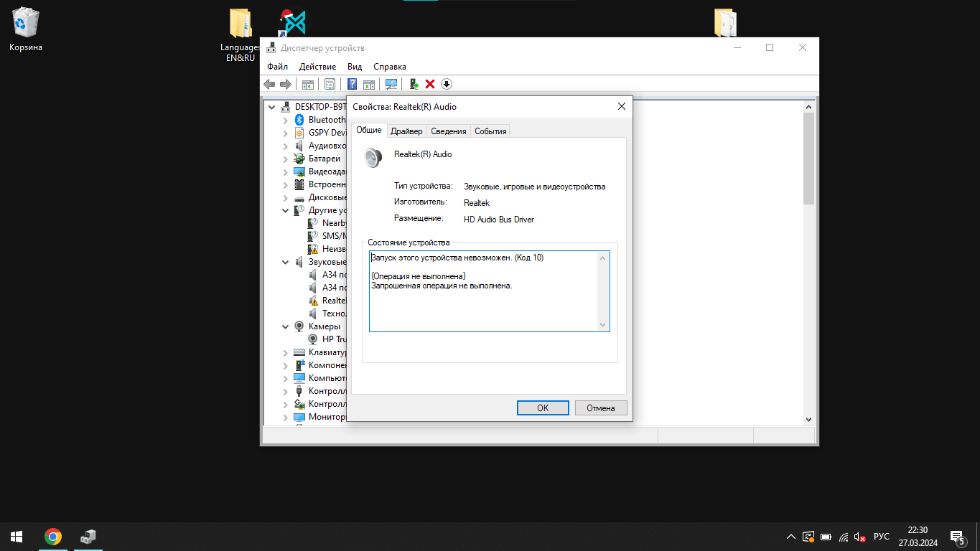This screenshot has height=551, width=980.
Task: Open the Вид menu
Action: click(355, 67)
